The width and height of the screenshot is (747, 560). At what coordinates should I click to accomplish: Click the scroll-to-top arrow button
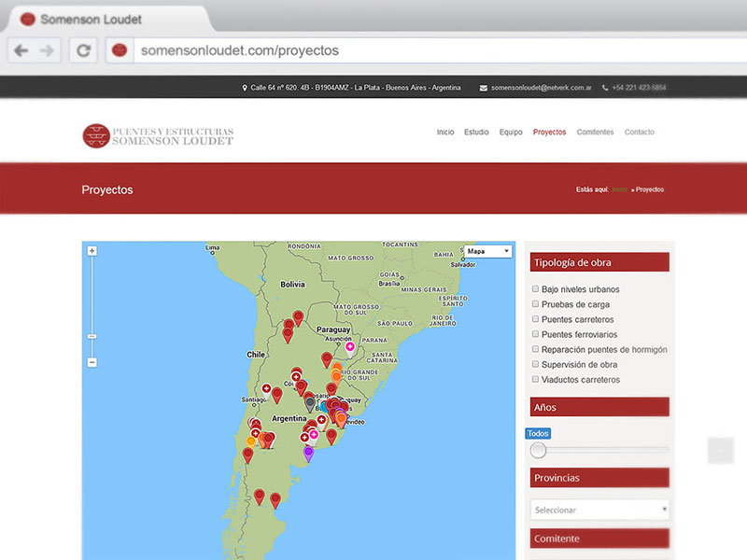(x=721, y=451)
